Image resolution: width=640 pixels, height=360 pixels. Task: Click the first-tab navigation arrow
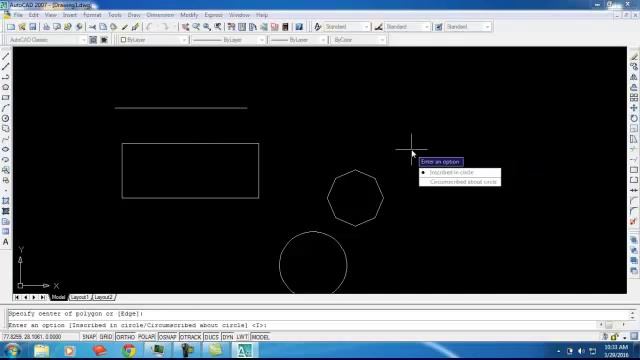(x=17, y=298)
